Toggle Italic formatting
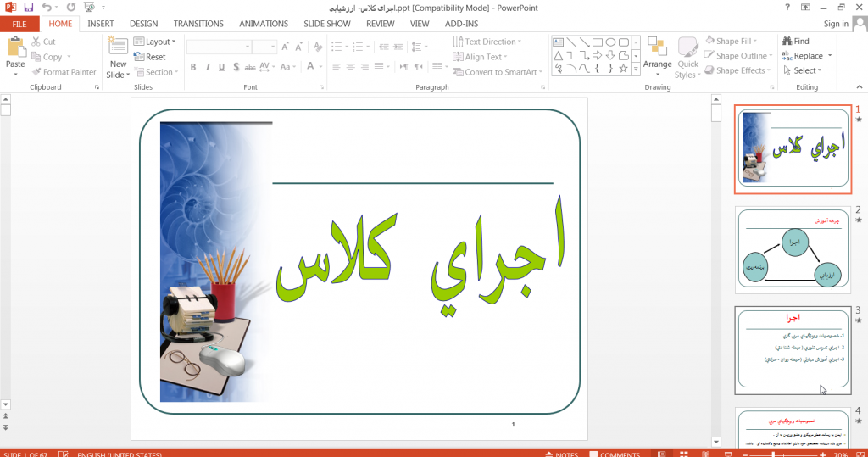 point(208,66)
